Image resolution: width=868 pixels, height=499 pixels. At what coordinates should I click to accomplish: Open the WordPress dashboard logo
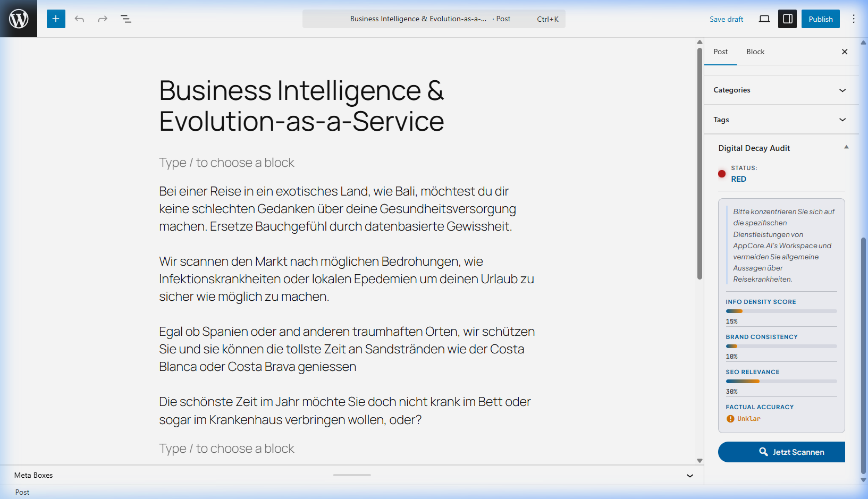(x=19, y=19)
